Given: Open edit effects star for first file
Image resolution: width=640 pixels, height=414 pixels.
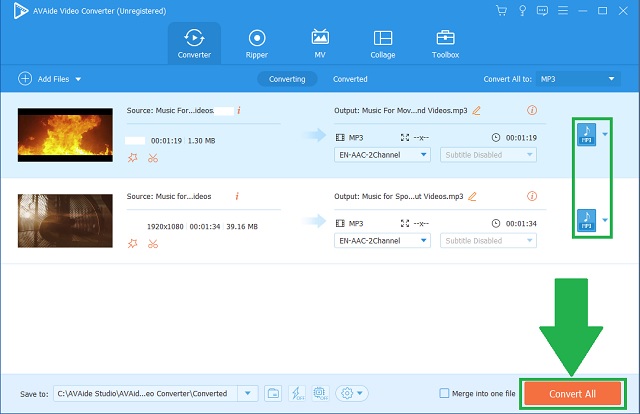Looking at the screenshot, I should pos(133,158).
